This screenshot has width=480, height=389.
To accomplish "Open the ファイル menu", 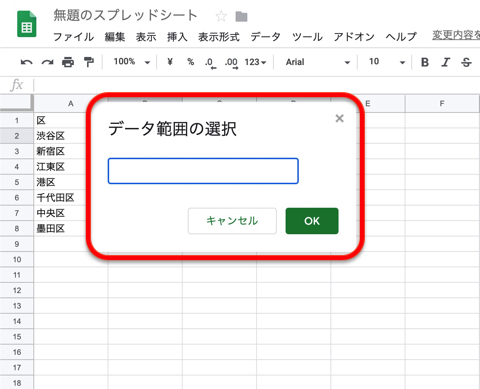I will click(74, 37).
